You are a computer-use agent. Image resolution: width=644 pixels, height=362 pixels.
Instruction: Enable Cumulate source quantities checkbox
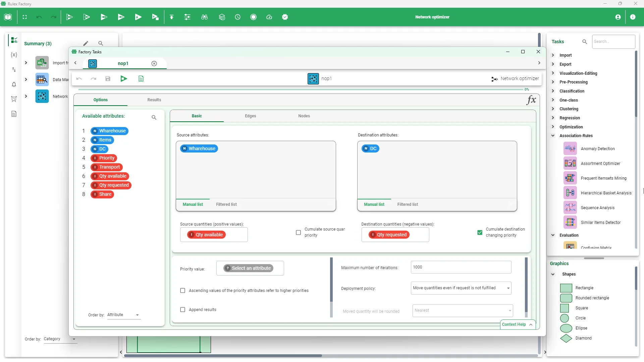coord(298,232)
